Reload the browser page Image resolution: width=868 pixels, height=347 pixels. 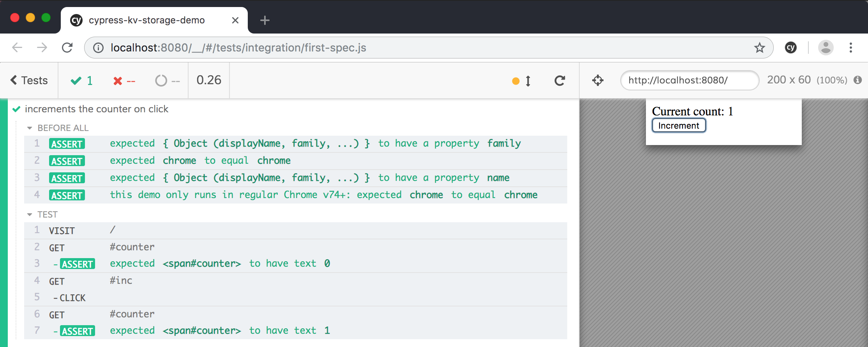tap(67, 48)
